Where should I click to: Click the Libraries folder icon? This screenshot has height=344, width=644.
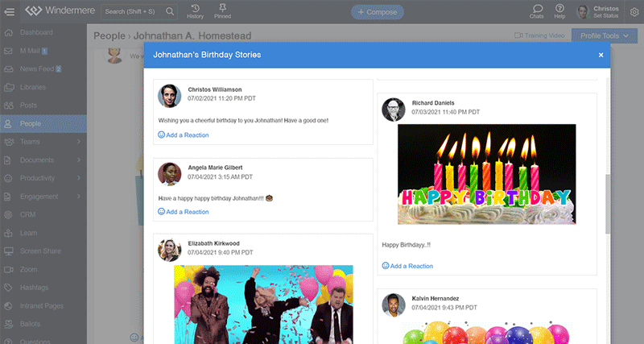[9, 87]
